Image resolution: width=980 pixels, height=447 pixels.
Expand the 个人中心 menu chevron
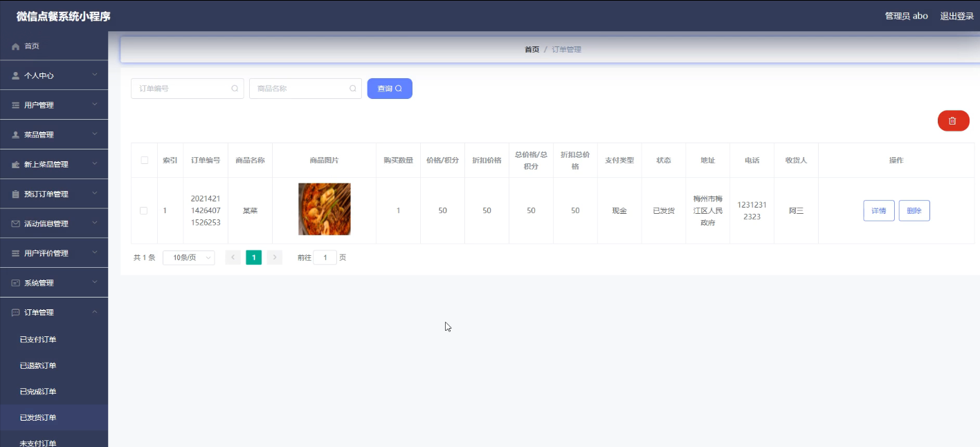click(x=95, y=75)
